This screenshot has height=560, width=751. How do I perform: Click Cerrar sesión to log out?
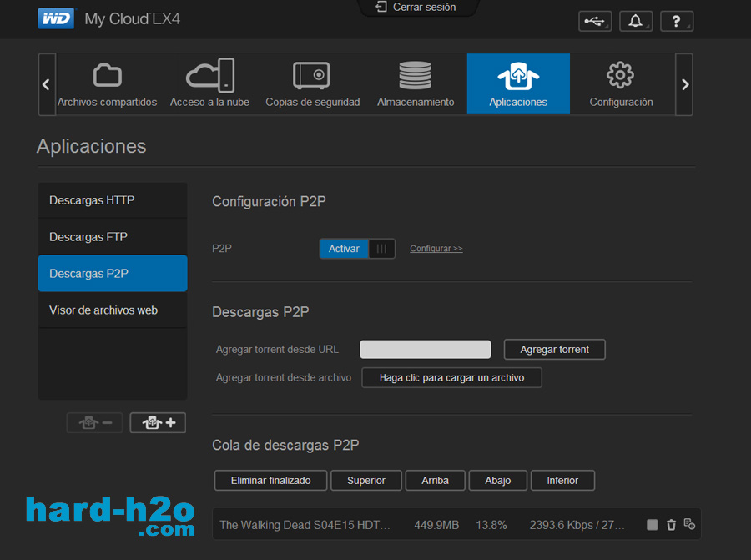(416, 8)
